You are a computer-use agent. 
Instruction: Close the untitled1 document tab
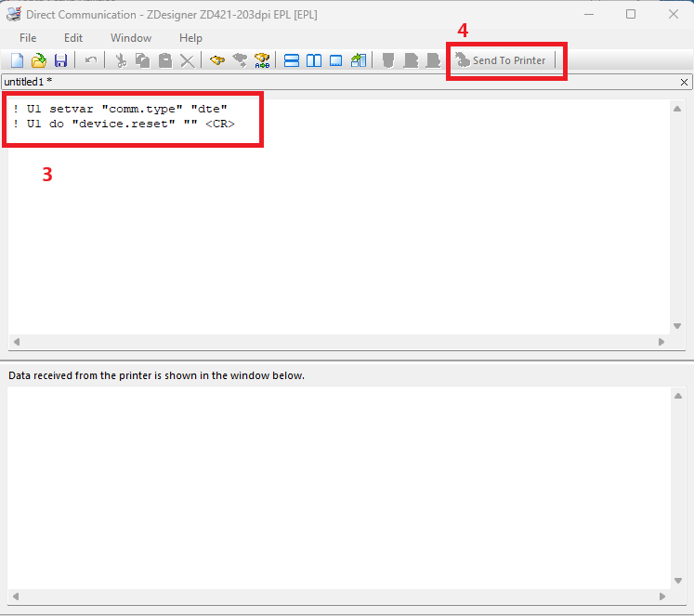(685, 82)
